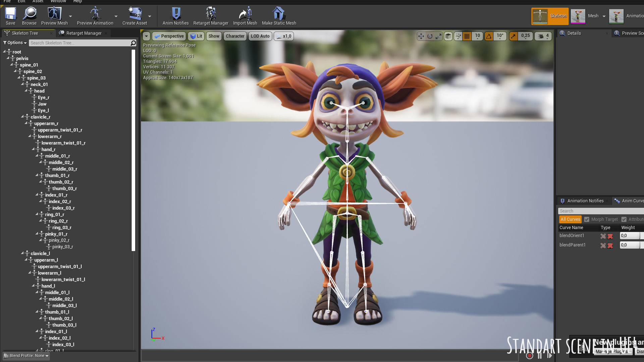644x362 pixels.
Task: Open the Perspective view menu
Action: (169, 36)
